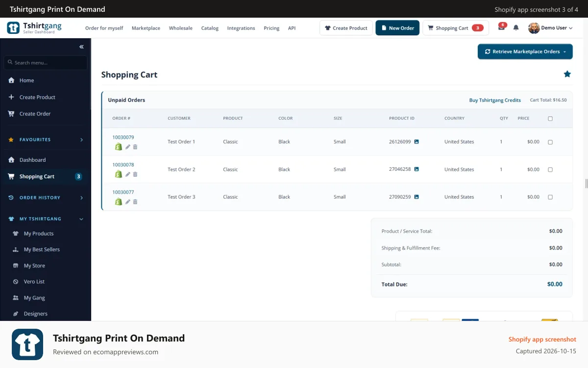This screenshot has width=588, height=368.
Task: Go to Dashboard in the sidebar
Action: 32,160
